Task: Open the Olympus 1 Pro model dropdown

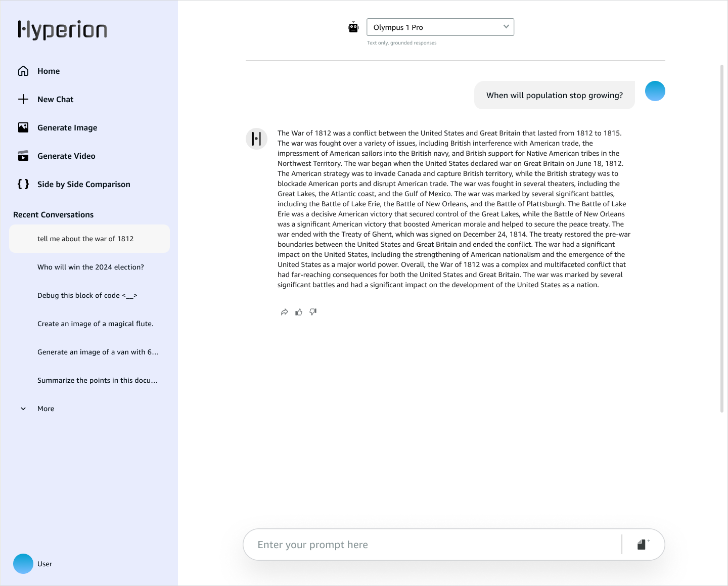Action: pos(440,27)
